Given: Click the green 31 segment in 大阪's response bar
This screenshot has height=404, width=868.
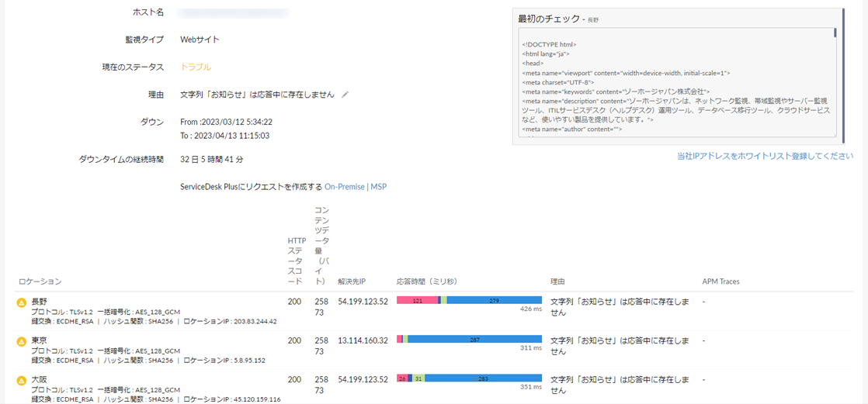Looking at the screenshot, I should tap(418, 378).
